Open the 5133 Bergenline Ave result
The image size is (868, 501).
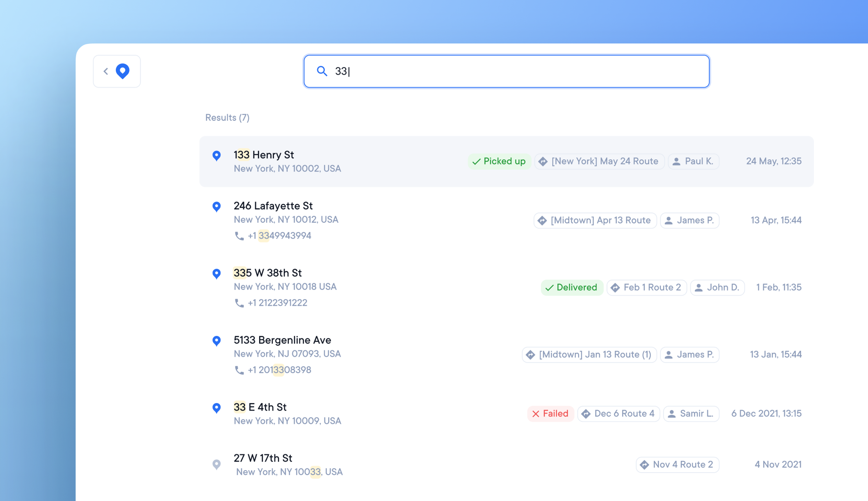506,354
